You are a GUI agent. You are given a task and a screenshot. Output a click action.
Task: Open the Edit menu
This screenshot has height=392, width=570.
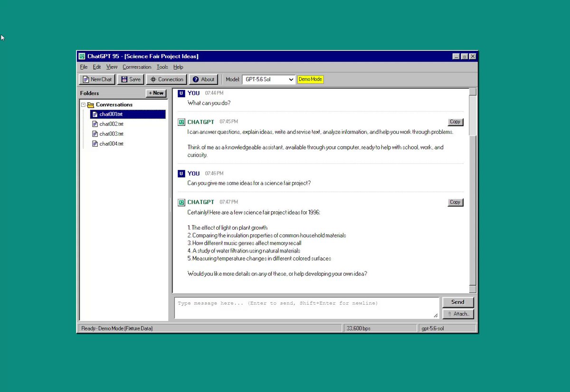[x=97, y=67]
